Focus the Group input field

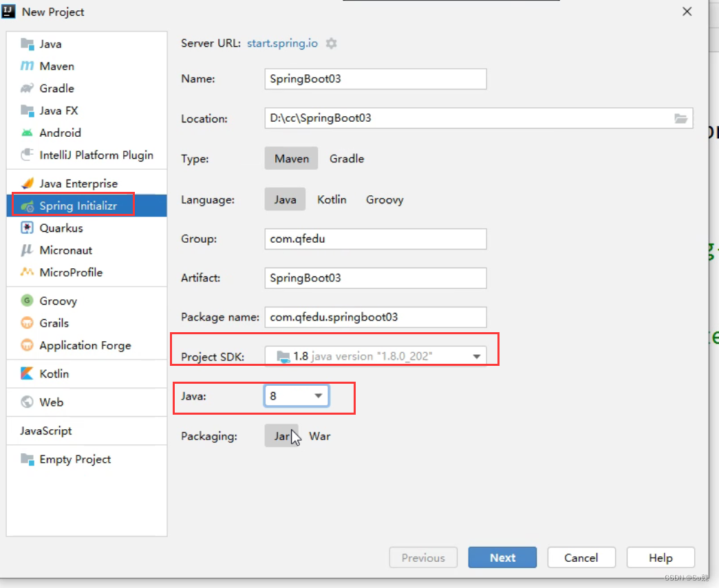(x=376, y=239)
